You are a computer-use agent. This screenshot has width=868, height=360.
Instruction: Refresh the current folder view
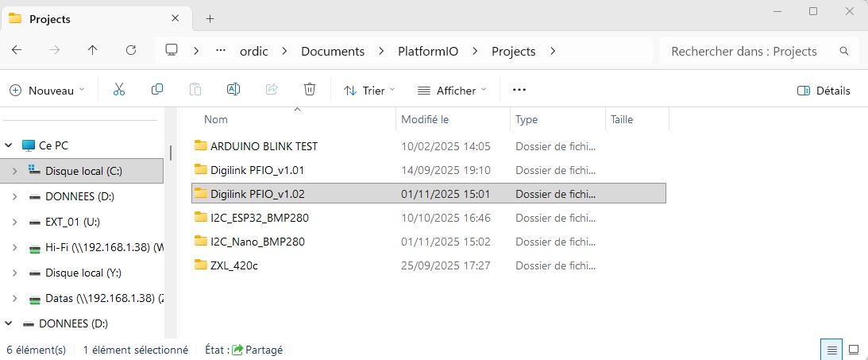[131, 50]
